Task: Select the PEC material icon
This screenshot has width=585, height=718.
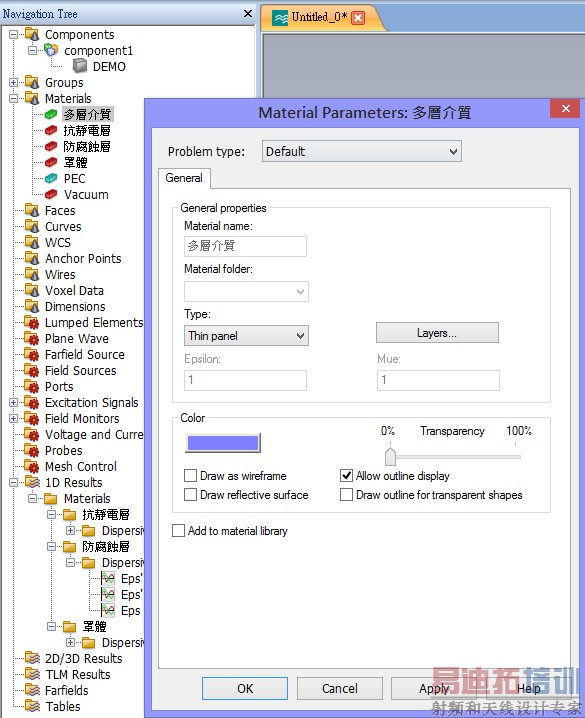Action: (x=51, y=178)
